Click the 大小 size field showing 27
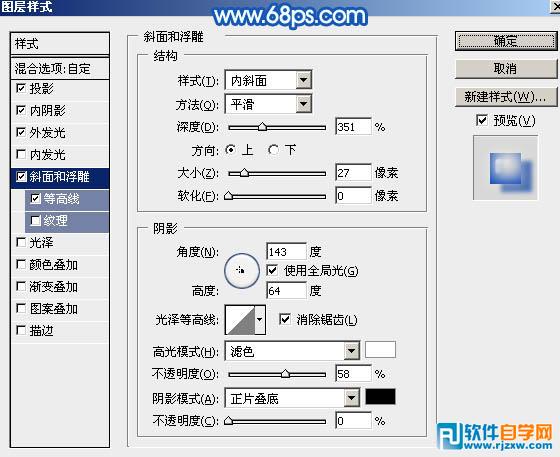This screenshot has width=560, height=457. (353, 173)
